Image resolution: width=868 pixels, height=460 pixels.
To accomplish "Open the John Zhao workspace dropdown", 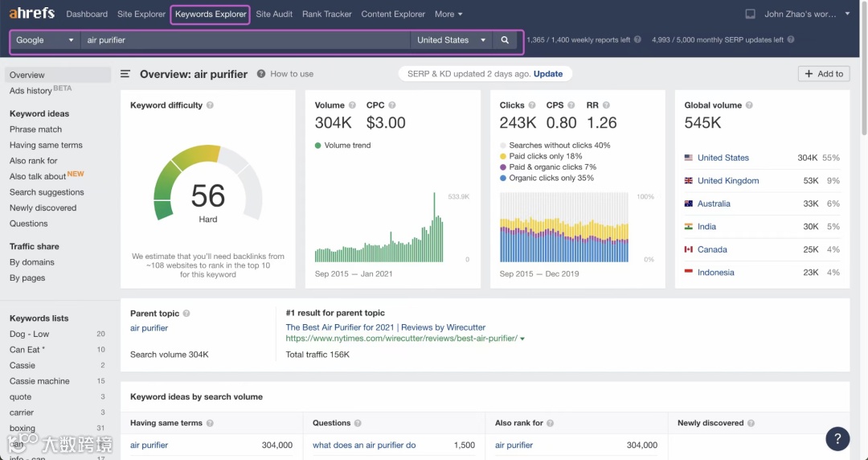I will pyautogui.click(x=807, y=14).
